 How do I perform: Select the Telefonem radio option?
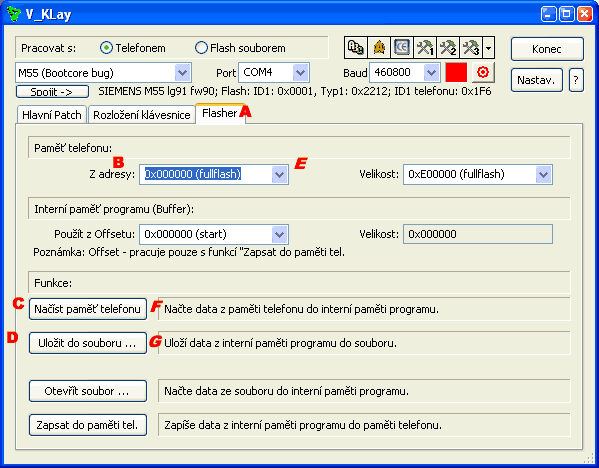(133, 48)
